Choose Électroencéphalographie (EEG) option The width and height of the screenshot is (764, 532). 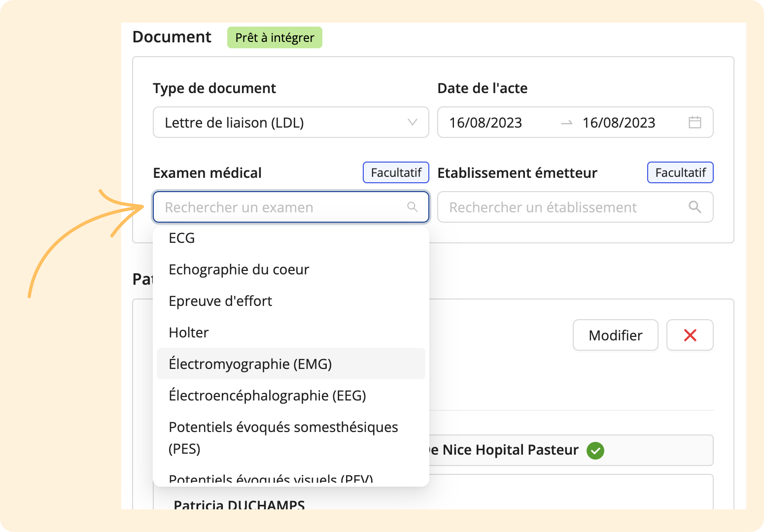(291, 396)
